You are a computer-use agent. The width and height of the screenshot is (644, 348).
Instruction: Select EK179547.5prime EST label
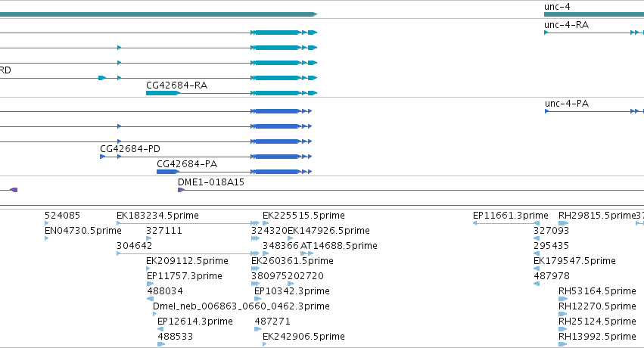point(574,261)
